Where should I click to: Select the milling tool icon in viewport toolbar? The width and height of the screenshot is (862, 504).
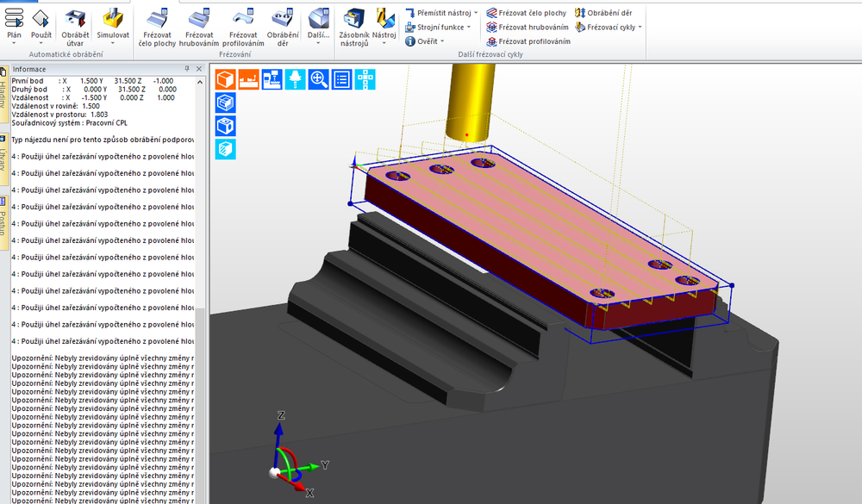(295, 79)
